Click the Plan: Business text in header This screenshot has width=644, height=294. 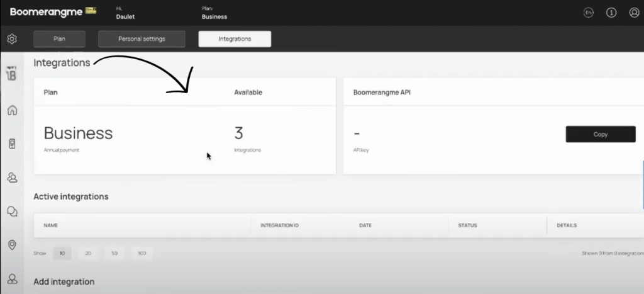tap(214, 13)
